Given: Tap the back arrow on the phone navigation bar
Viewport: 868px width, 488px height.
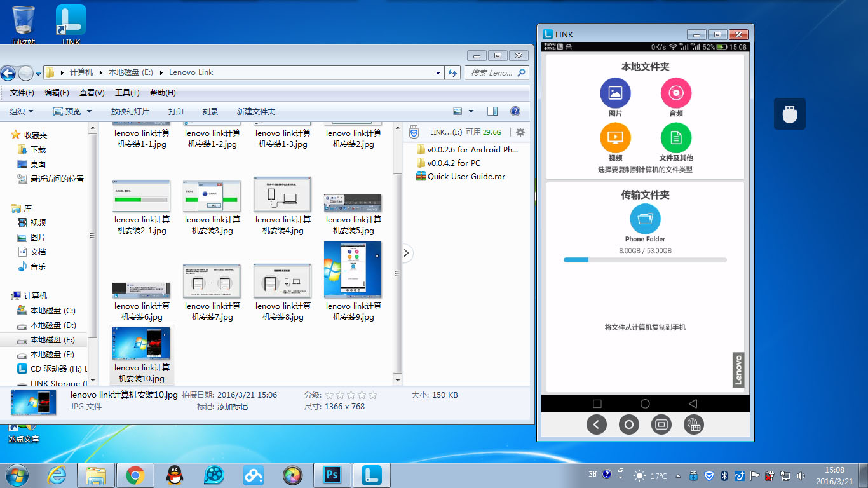Looking at the screenshot, I should pos(596,424).
